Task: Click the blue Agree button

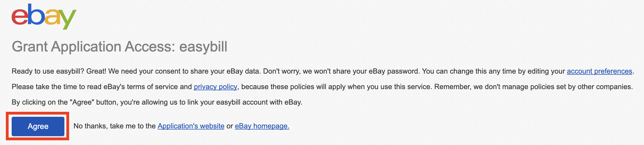Action: click(x=38, y=126)
